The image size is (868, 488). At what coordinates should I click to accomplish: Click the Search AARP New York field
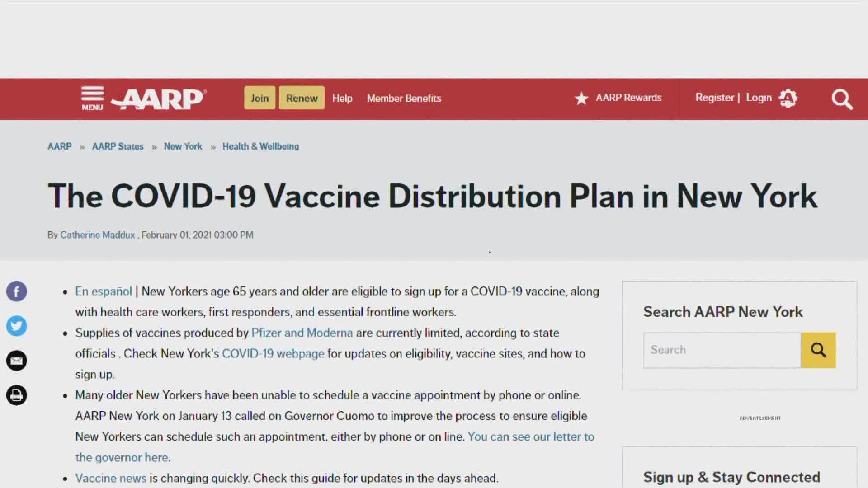click(722, 350)
